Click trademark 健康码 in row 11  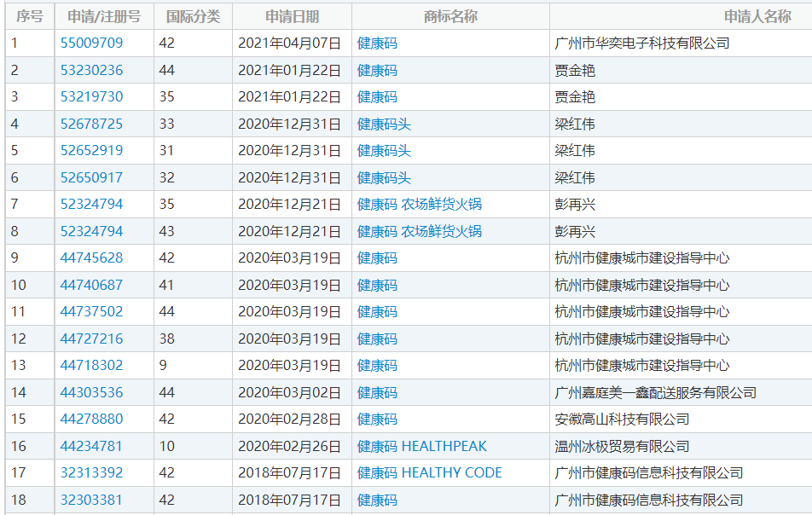coord(378,311)
